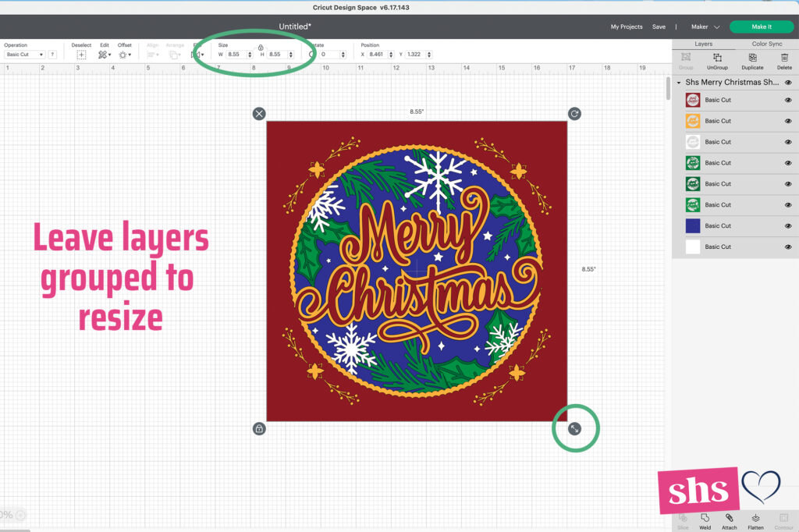
Task: Click the canvas vertical scrollbar
Action: click(668, 89)
